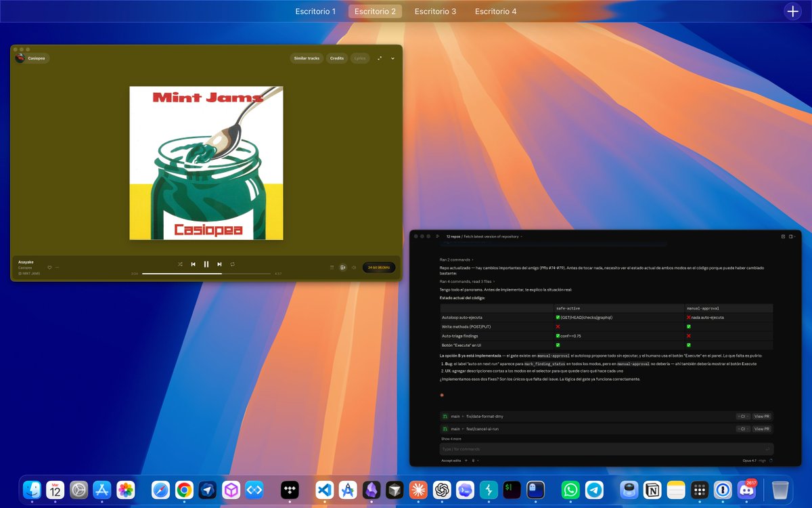Open Telegram from the Dock
This screenshot has height=508, width=812.
coord(595,490)
